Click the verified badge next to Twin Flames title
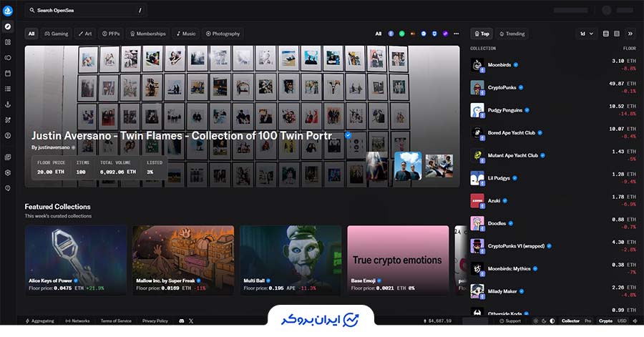This screenshot has width=644, height=337. point(348,135)
